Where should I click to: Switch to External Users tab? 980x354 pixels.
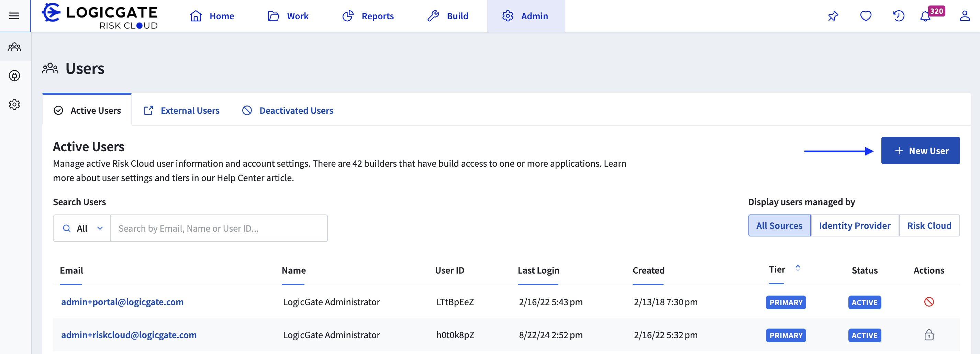(x=181, y=110)
